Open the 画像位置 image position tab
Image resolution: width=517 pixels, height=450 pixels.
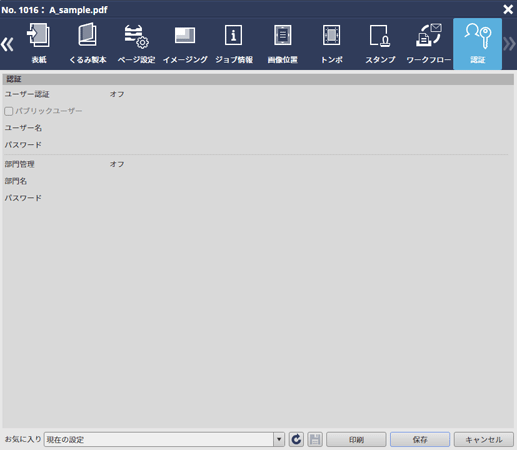coord(282,44)
